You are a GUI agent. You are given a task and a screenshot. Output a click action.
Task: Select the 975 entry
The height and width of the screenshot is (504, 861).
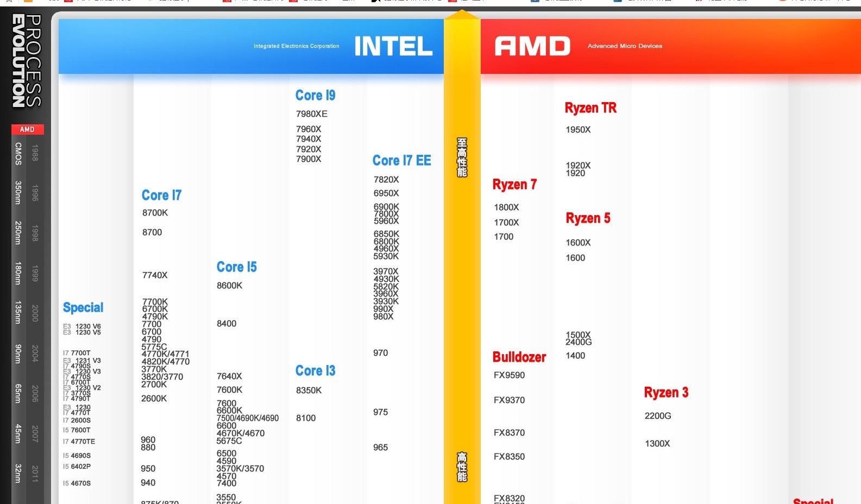click(381, 412)
